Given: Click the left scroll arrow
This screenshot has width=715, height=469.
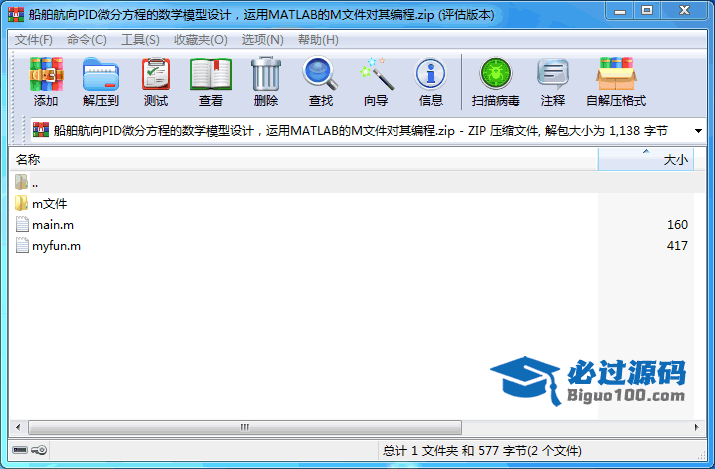Looking at the screenshot, I should (18, 428).
